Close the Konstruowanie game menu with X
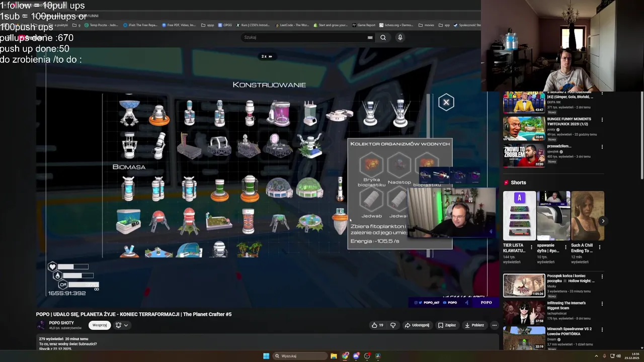This screenshot has height=362, width=644. [x=446, y=103]
